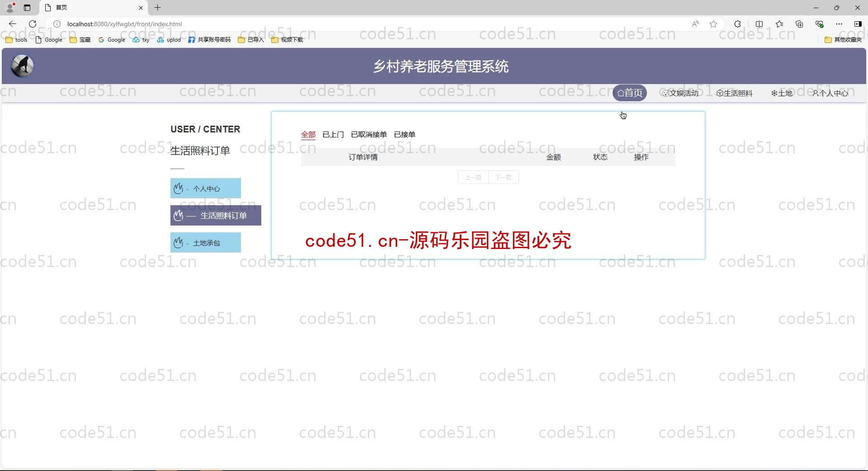Go to 首页 in navigation bar
This screenshot has height=471, width=868.
630,93
